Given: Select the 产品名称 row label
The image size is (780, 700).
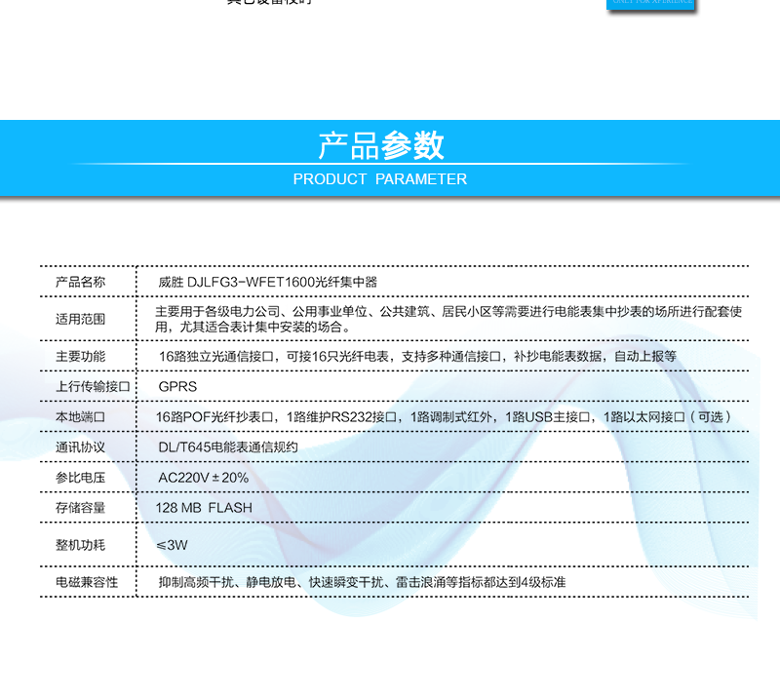Looking at the screenshot, I should click(x=81, y=282).
